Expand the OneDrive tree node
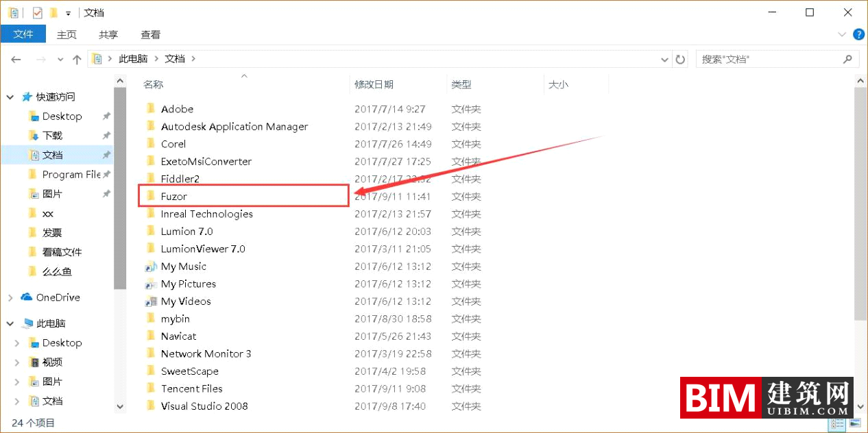The image size is (868, 433). 10,297
